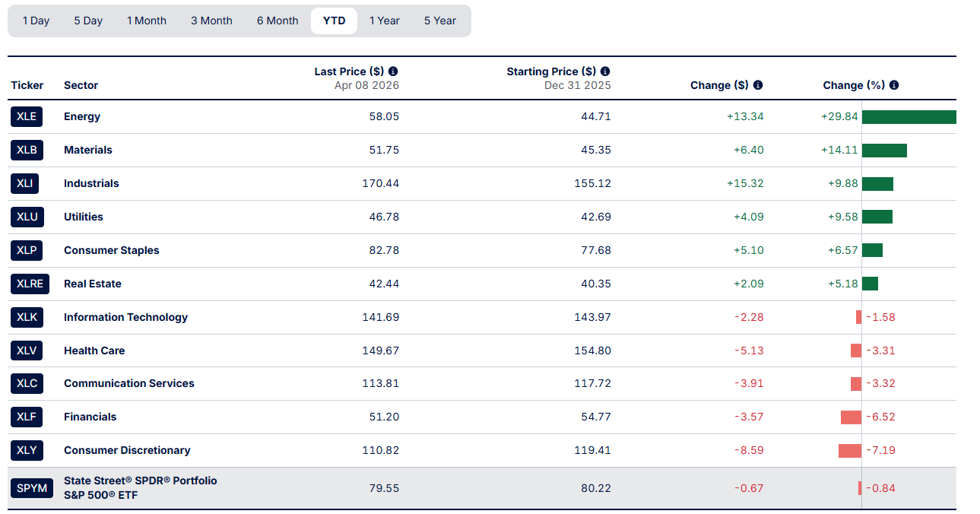The image size is (980, 514).
Task: Show info tooltip icon for Change (%)
Action: point(894,85)
